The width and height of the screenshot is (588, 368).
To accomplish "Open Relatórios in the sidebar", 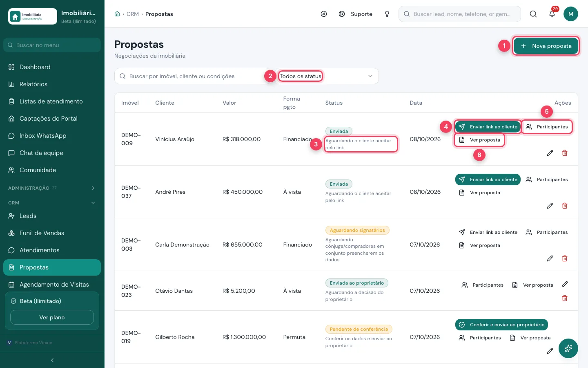I will [x=52, y=84].
